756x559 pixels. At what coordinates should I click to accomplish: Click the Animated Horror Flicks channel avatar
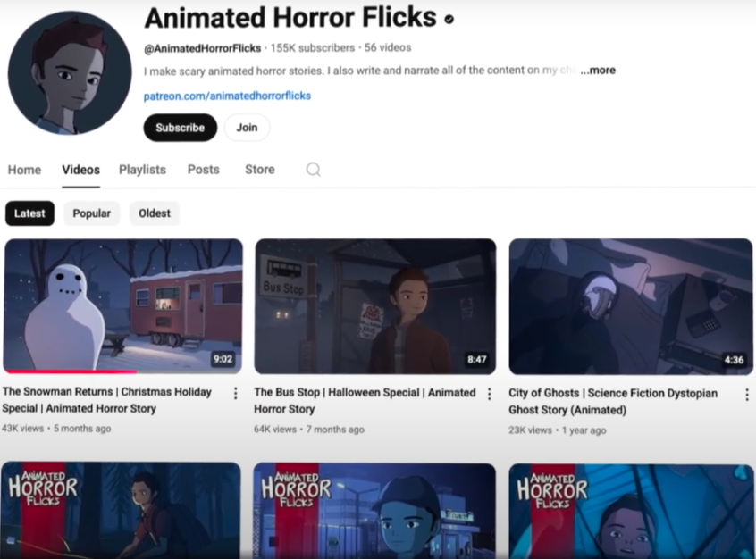[x=70, y=73]
